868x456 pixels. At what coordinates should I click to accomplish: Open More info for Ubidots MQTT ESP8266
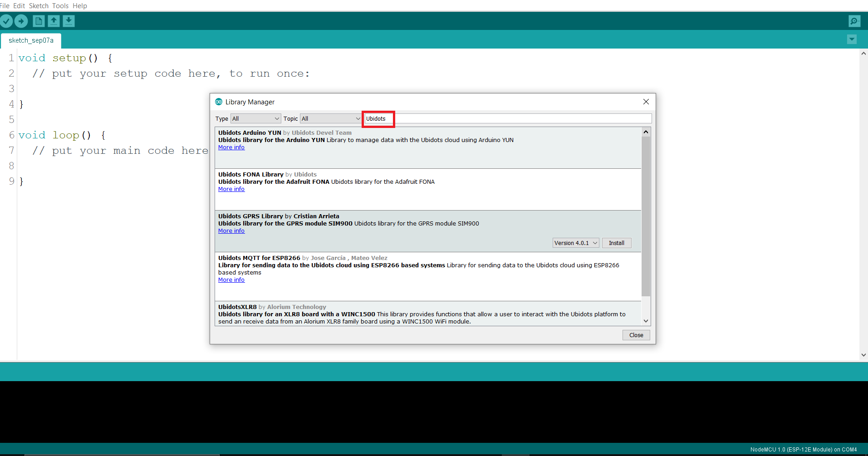click(x=231, y=280)
